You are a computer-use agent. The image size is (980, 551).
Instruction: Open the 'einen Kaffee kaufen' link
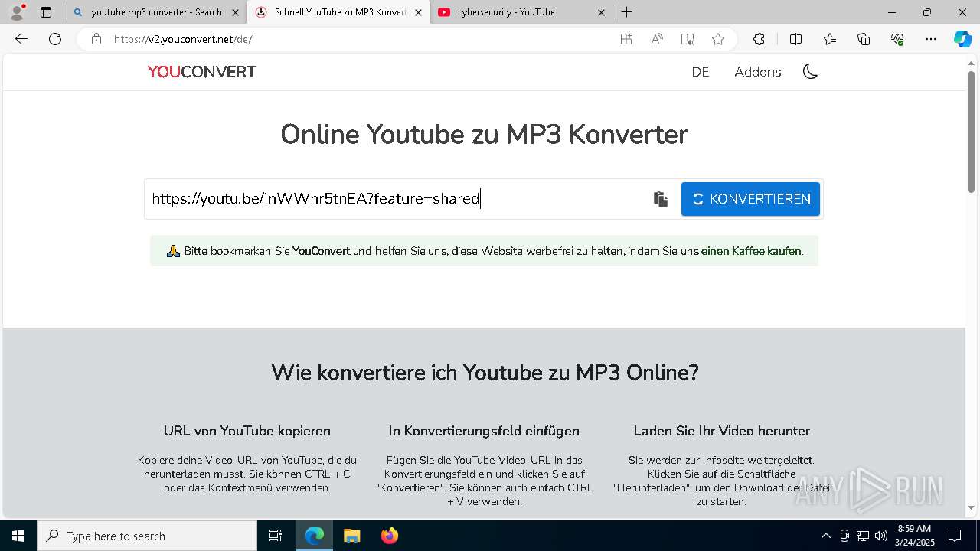click(x=750, y=251)
